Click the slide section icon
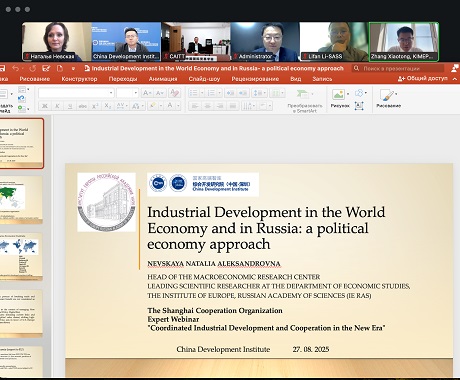The height and width of the screenshot is (380, 460). pos(21,109)
